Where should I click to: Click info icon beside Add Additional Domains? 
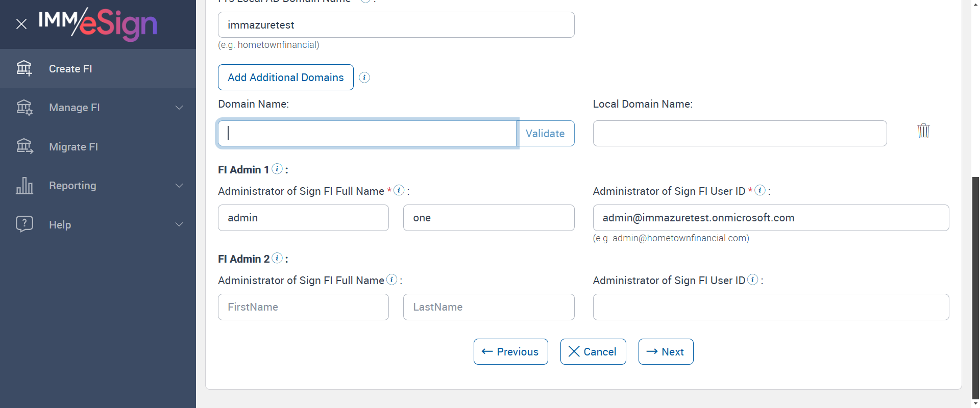364,78
